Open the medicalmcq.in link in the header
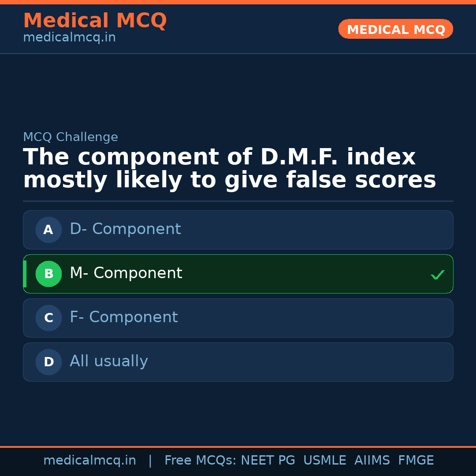This screenshot has height=476, width=476. point(69,37)
